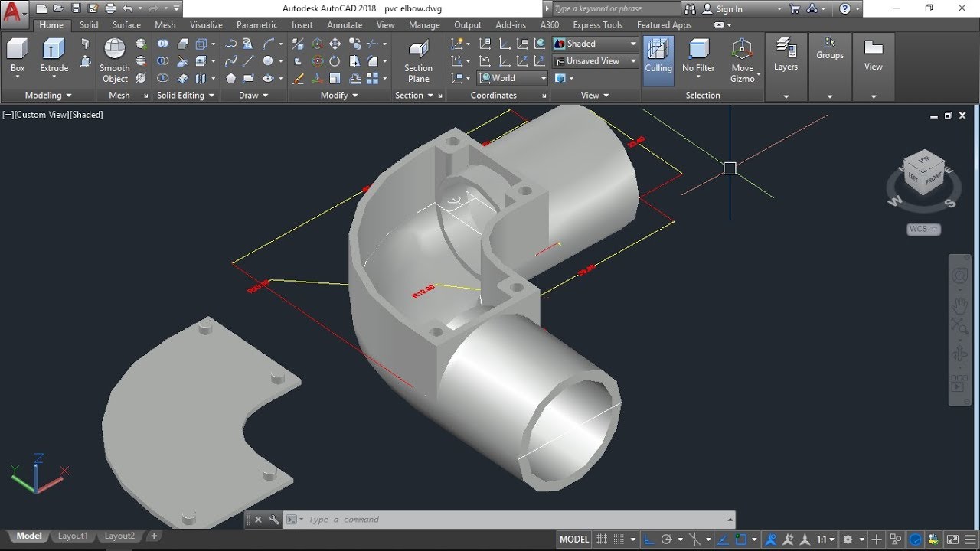Screen dimensions: 980x551
Task: Open the Parametric ribbon tab
Action: point(257,24)
